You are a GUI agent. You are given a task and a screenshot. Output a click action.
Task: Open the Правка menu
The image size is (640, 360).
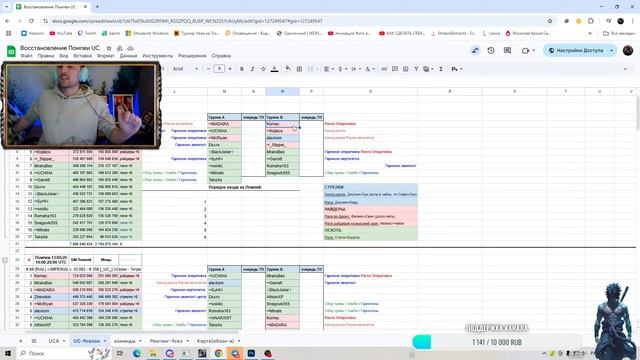[46, 56]
